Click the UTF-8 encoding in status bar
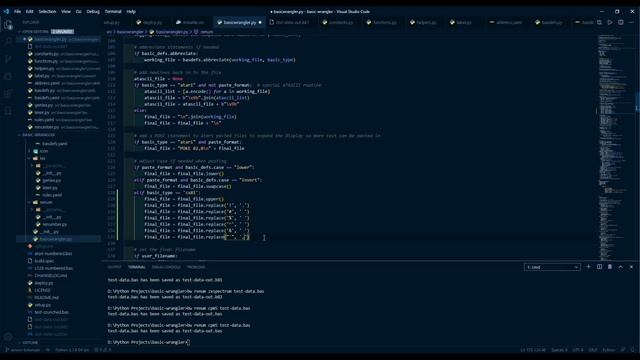 click(578, 350)
